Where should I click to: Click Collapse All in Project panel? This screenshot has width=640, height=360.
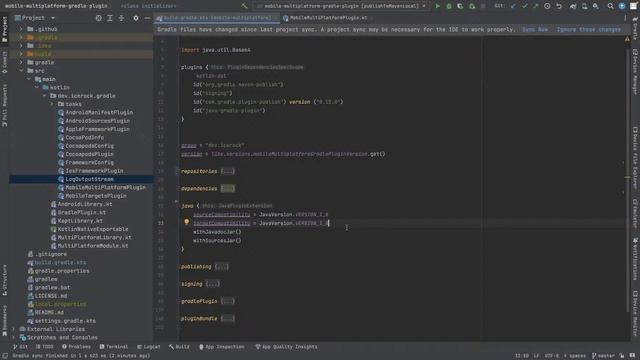point(121,18)
